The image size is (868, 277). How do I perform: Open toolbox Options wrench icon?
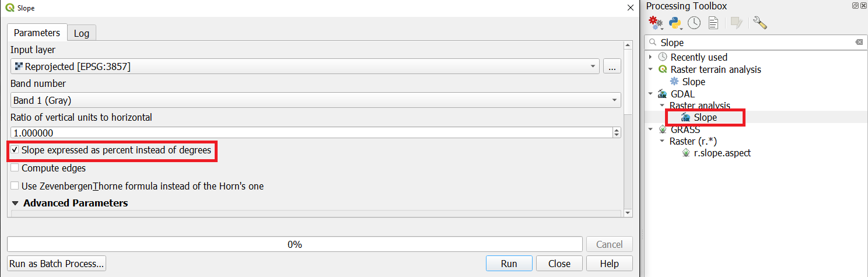(x=759, y=23)
